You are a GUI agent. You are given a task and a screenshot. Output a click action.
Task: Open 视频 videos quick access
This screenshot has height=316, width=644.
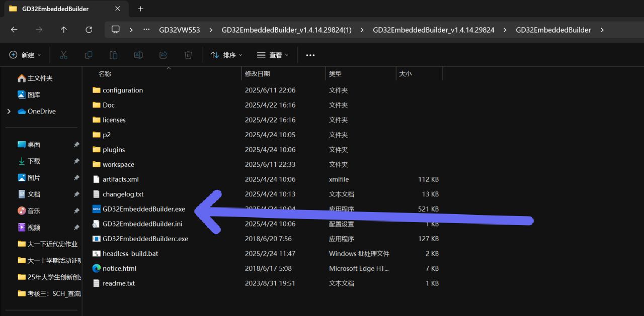[x=29, y=227]
